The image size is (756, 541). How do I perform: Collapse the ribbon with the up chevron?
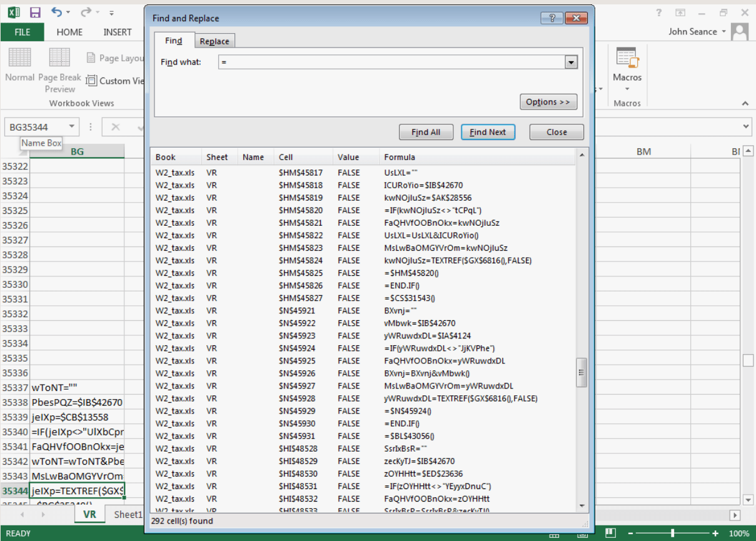pos(745,104)
